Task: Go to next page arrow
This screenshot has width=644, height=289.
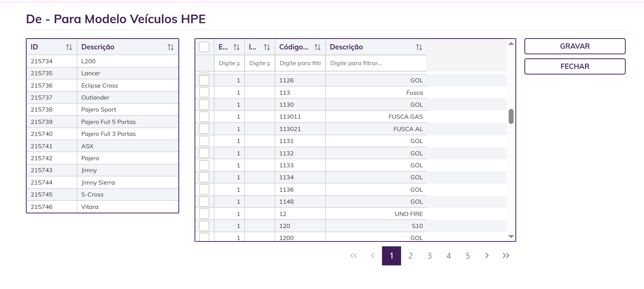Action: (x=487, y=256)
